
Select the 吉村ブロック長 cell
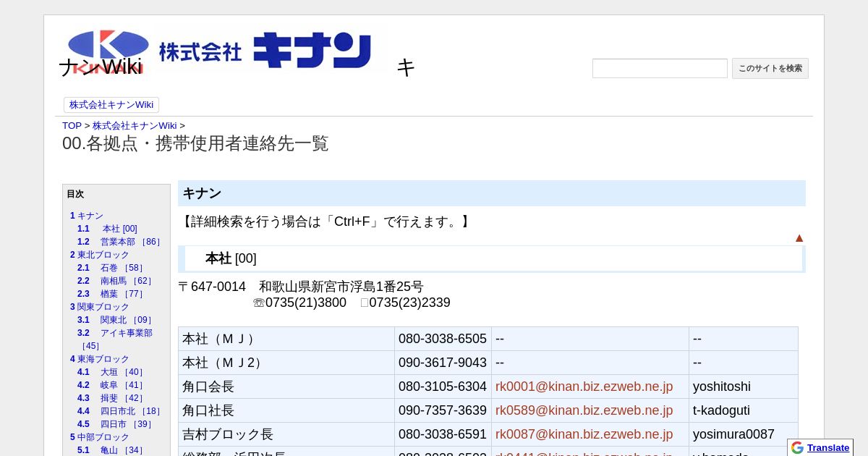click(x=286, y=434)
